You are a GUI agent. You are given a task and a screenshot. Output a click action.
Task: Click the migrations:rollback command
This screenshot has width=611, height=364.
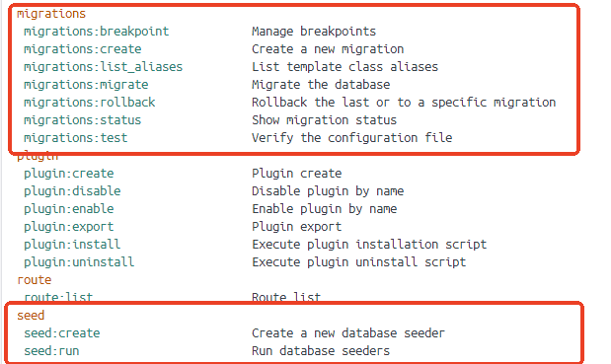[90, 103]
